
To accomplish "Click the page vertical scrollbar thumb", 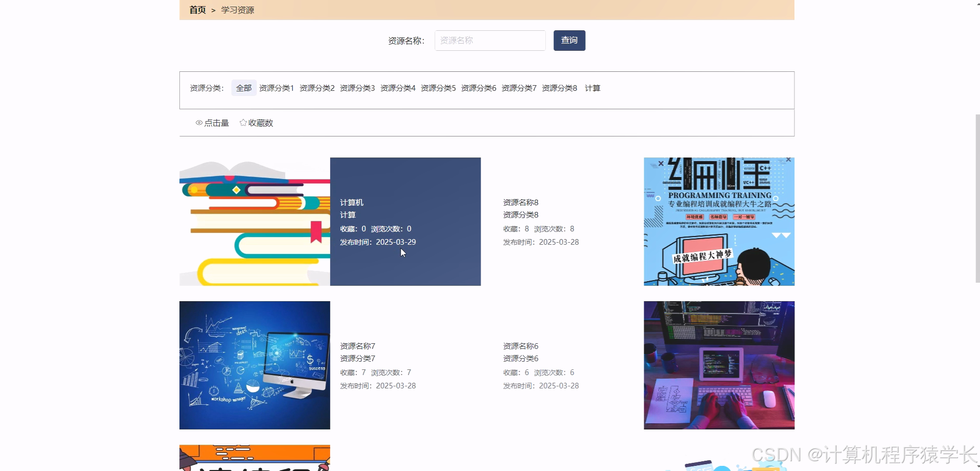I will [977, 198].
